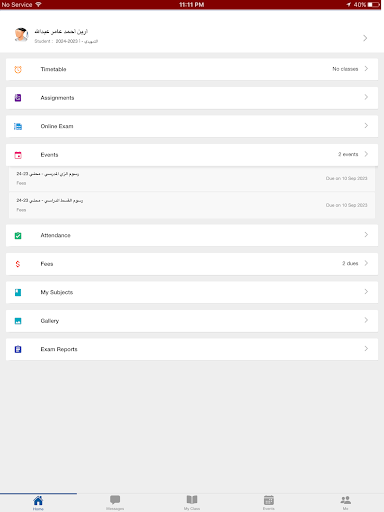
Task: Tap the pink Events calendar icon
Action: (x=18, y=155)
